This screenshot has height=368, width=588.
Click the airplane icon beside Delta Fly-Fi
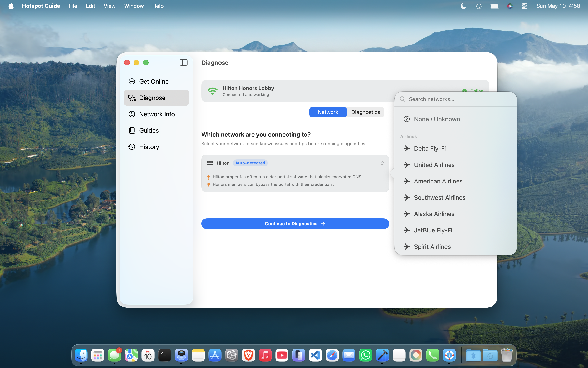(407, 148)
